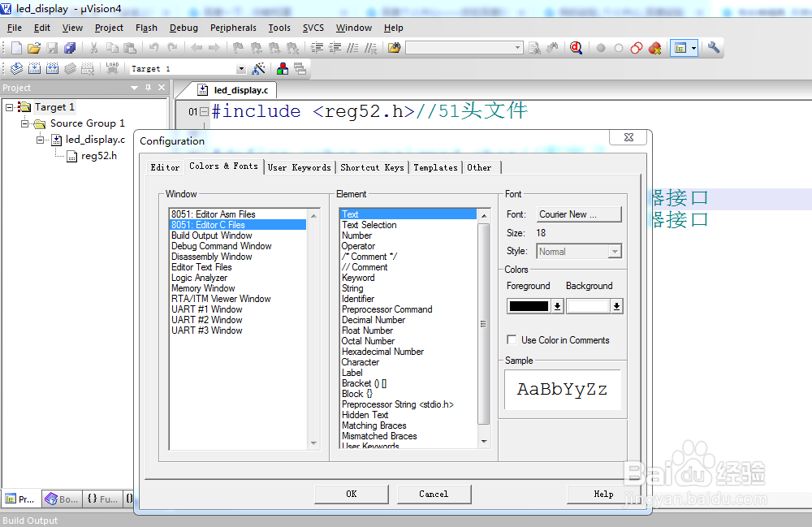Open the Configuration wrench icon
The width and height of the screenshot is (812, 527).
pyautogui.click(x=714, y=48)
